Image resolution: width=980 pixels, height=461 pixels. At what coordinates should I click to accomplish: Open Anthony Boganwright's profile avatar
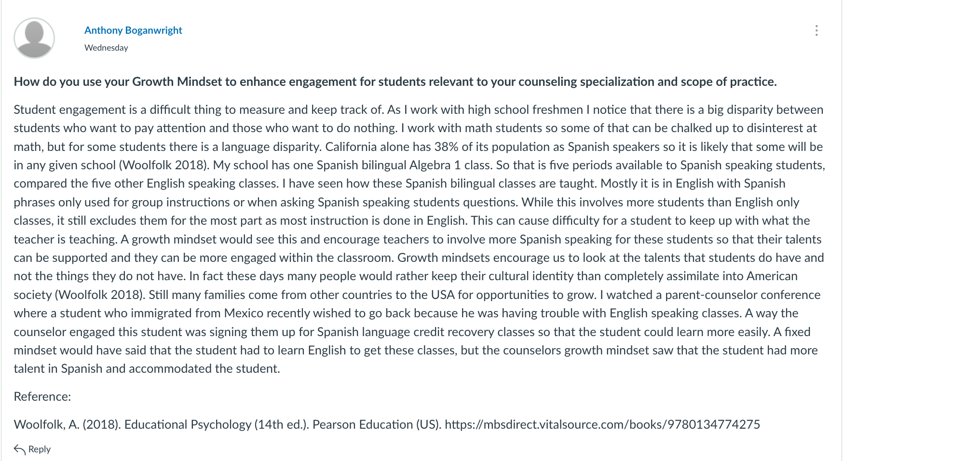pyautogui.click(x=34, y=38)
